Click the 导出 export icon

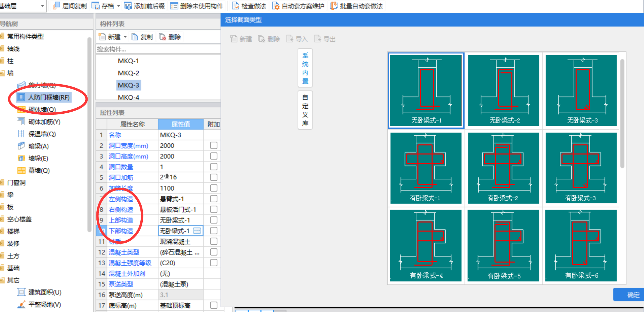click(x=317, y=39)
